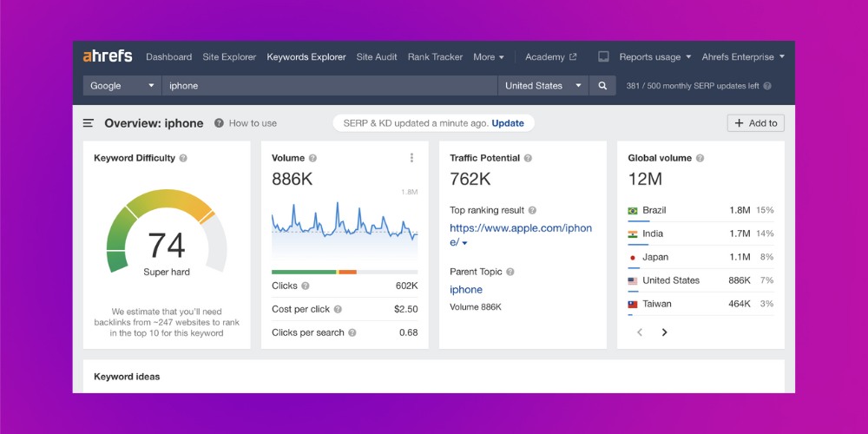
Task: Click Parent Topic help icon
Action: click(x=510, y=272)
